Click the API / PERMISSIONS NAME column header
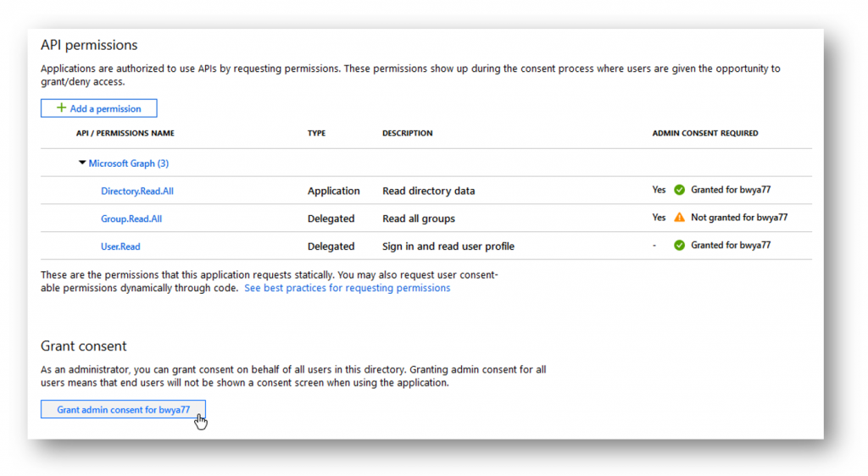The image size is (868, 476). click(125, 133)
